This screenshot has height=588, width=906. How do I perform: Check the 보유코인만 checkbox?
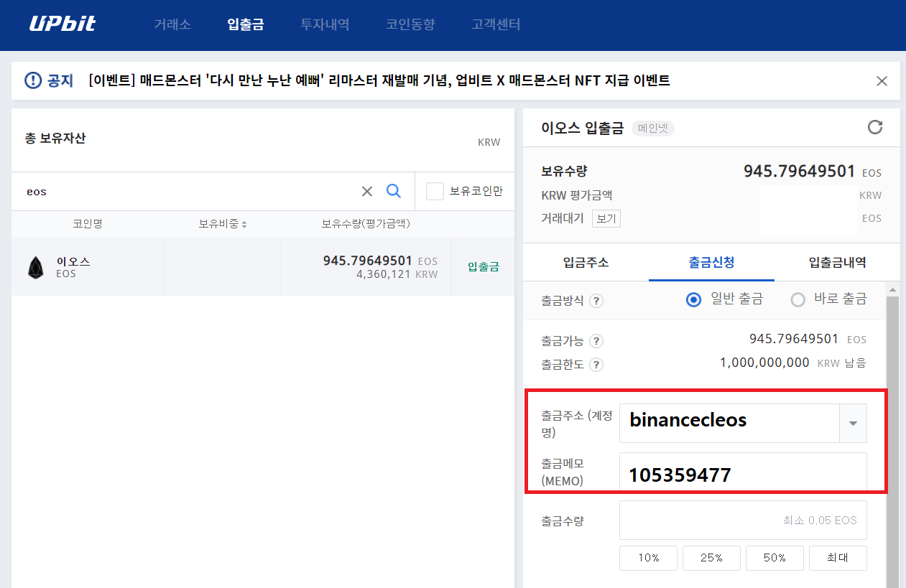435,191
